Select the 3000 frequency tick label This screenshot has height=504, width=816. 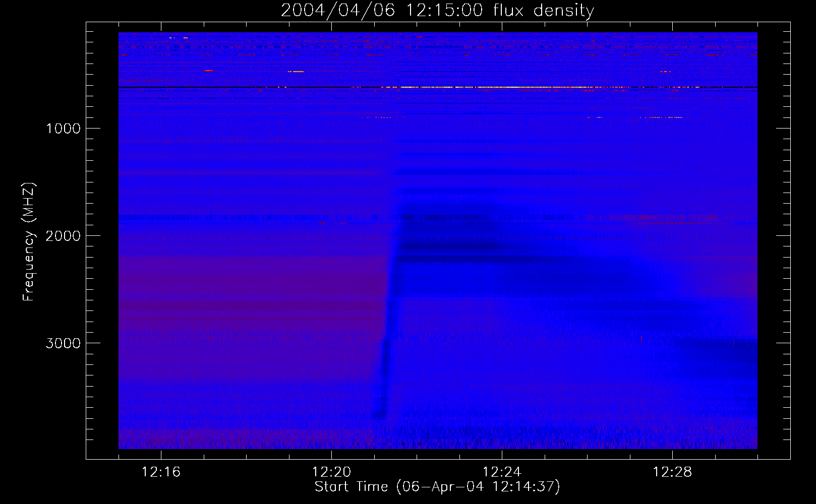click(x=63, y=343)
